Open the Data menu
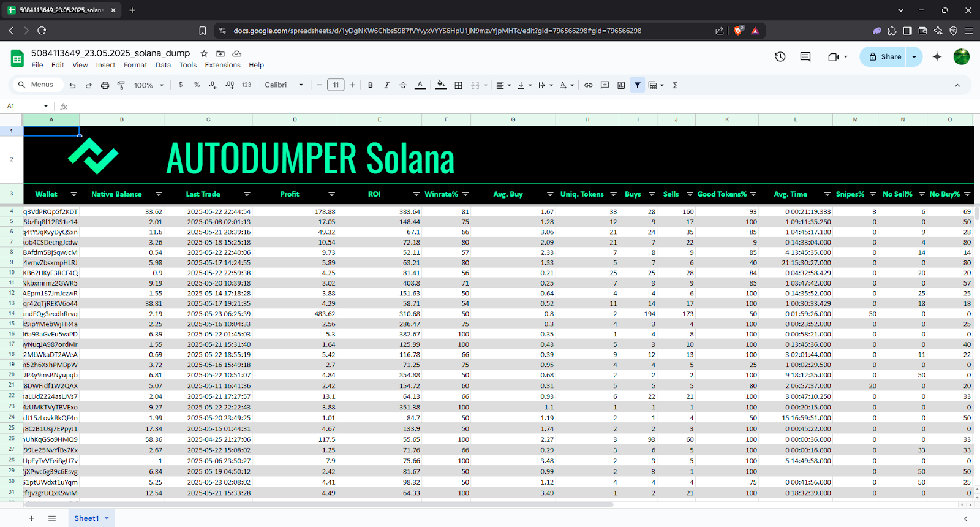Screen dimensions: 980x527 (163, 65)
